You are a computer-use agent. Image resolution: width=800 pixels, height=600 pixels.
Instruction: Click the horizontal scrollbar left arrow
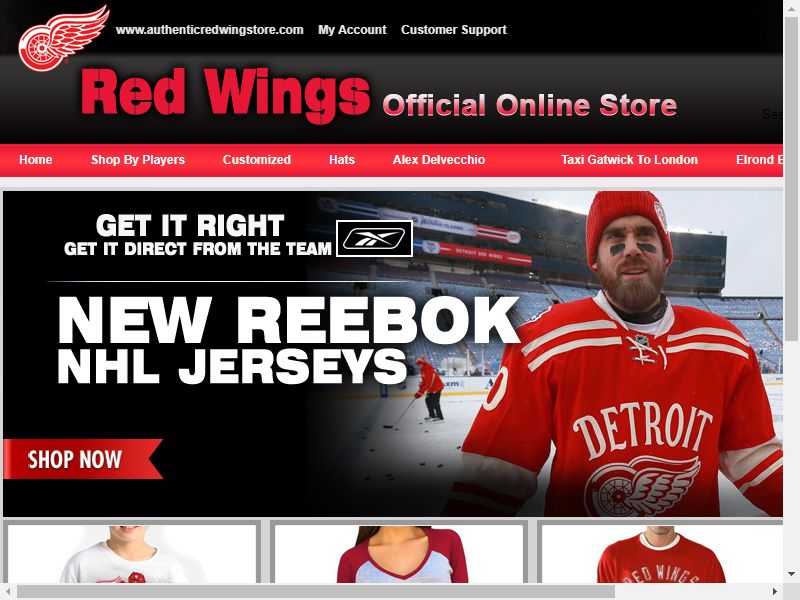tap(9, 592)
